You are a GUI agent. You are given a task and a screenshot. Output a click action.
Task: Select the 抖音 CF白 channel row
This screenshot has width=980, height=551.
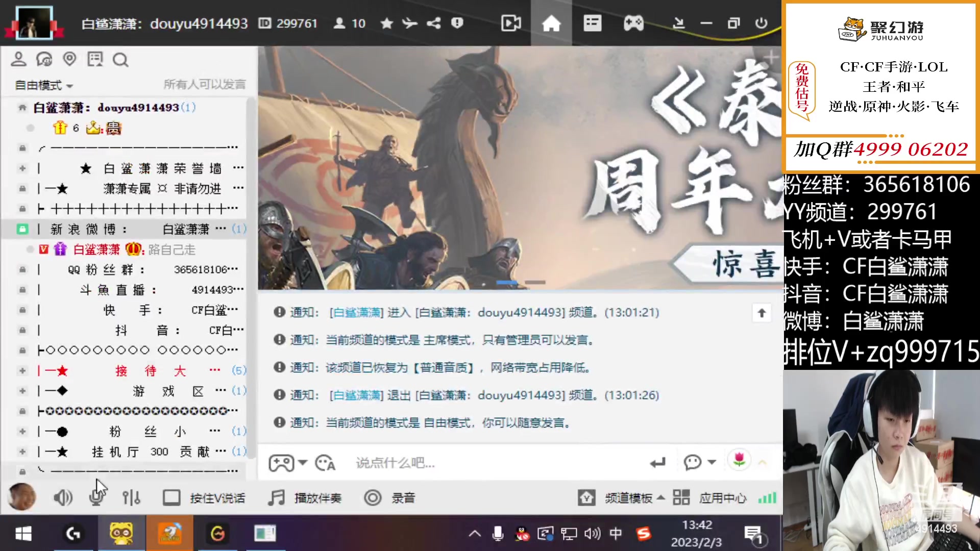click(x=124, y=330)
